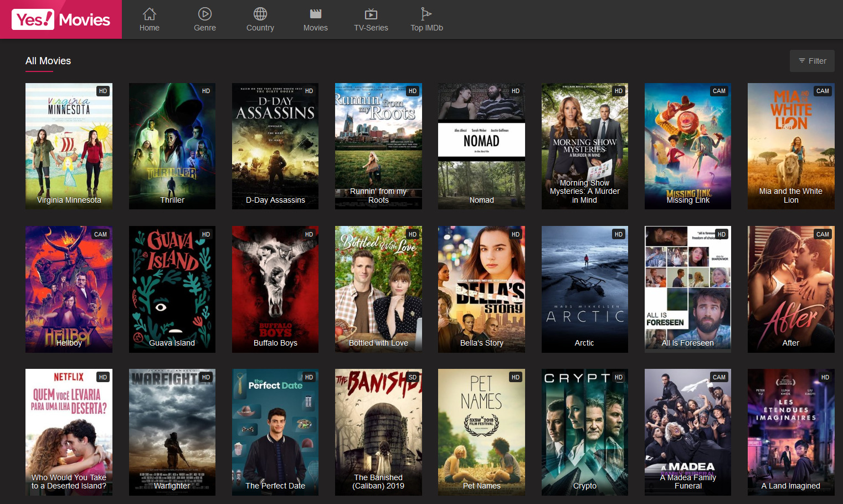This screenshot has height=504, width=843.
Task: Open the Pet Names poster
Action: click(481, 432)
